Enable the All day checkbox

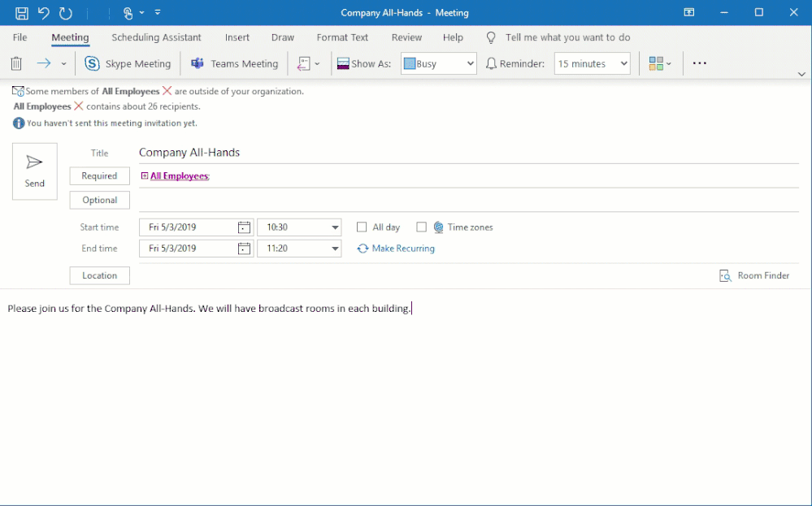pos(362,227)
